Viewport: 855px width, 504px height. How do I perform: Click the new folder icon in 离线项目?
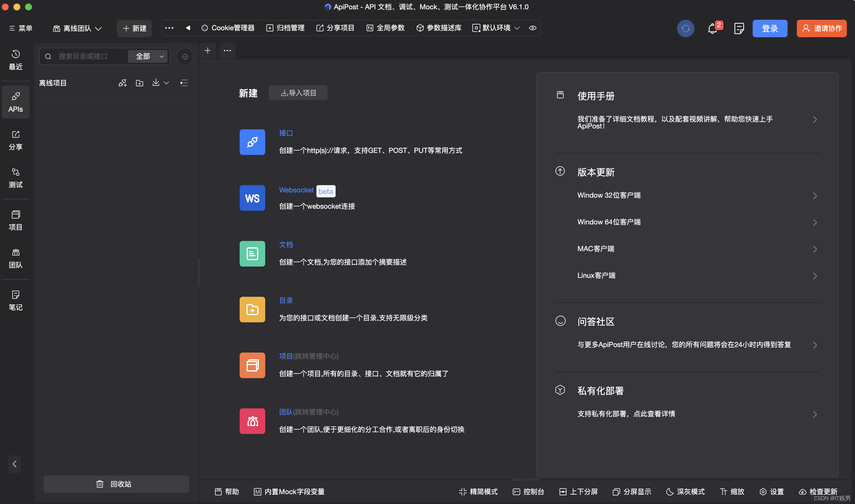coord(139,83)
